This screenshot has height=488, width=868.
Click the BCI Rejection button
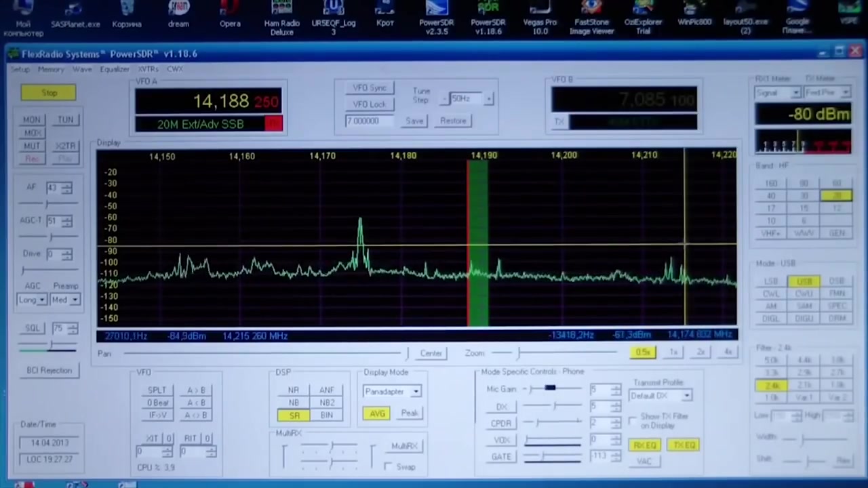coord(49,370)
